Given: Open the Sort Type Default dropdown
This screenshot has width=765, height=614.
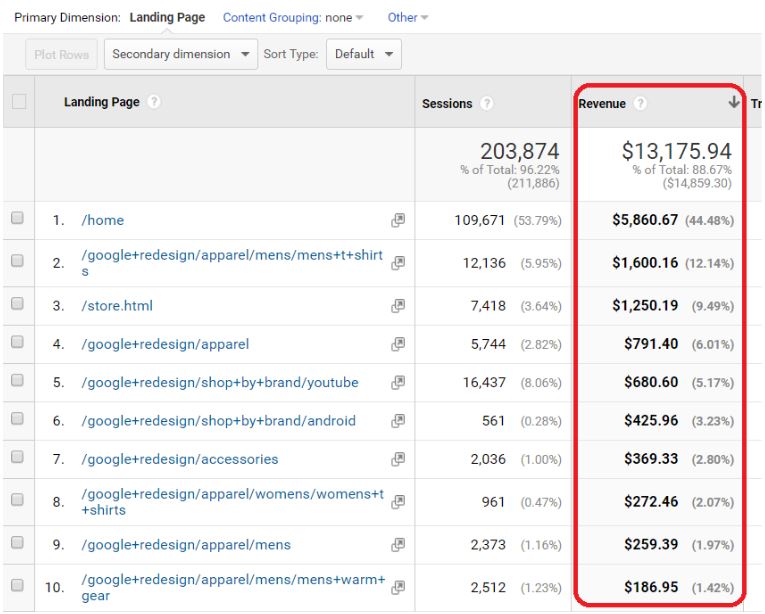Looking at the screenshot, I should 364,54.
